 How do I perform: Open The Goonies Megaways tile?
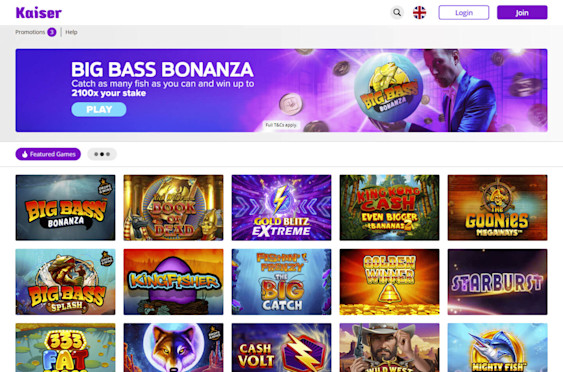click(x=498, y=208)
